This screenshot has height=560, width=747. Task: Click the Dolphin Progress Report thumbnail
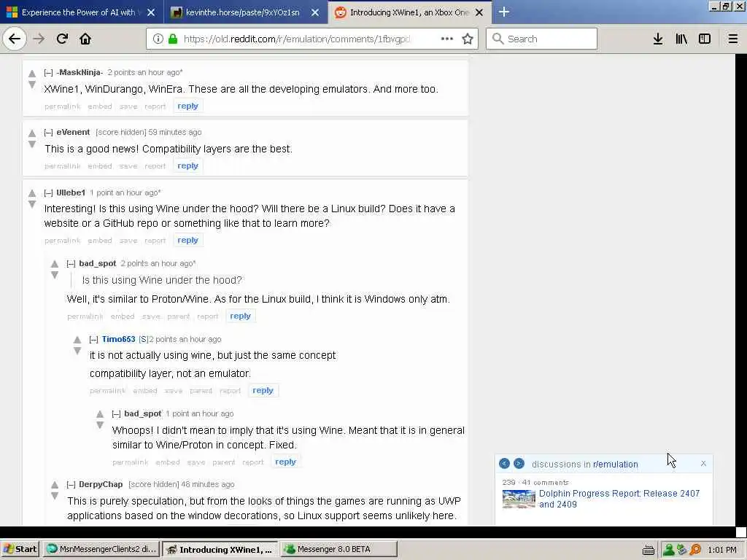click(x=519, y=499)
